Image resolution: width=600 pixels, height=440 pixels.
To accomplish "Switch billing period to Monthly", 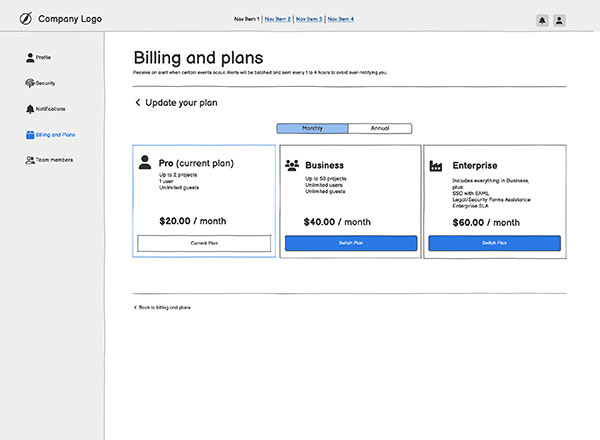I will (313, 129).
